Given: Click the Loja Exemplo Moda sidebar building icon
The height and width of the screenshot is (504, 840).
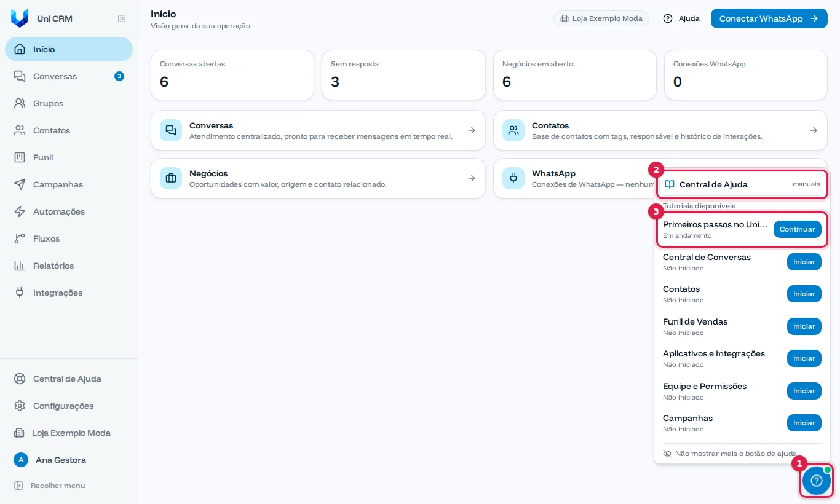Looking at the screenshot, I should click(x=19, y=433).
